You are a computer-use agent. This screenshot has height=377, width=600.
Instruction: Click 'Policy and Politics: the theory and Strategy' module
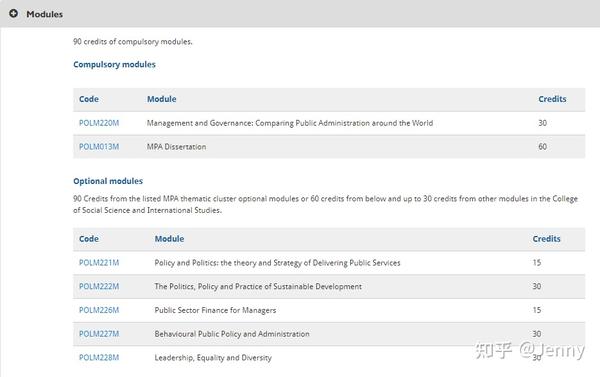(277, 263)
